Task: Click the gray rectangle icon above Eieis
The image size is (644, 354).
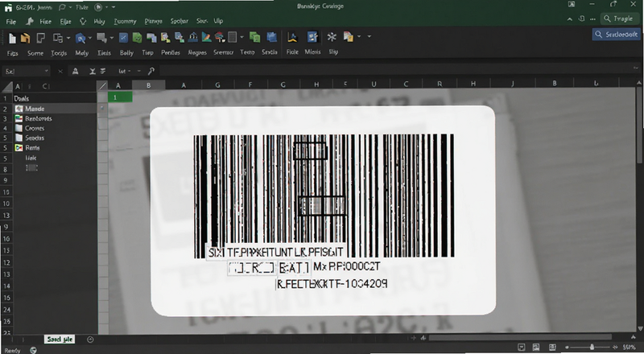Action: pyautogui.click(x=101, y=38)
